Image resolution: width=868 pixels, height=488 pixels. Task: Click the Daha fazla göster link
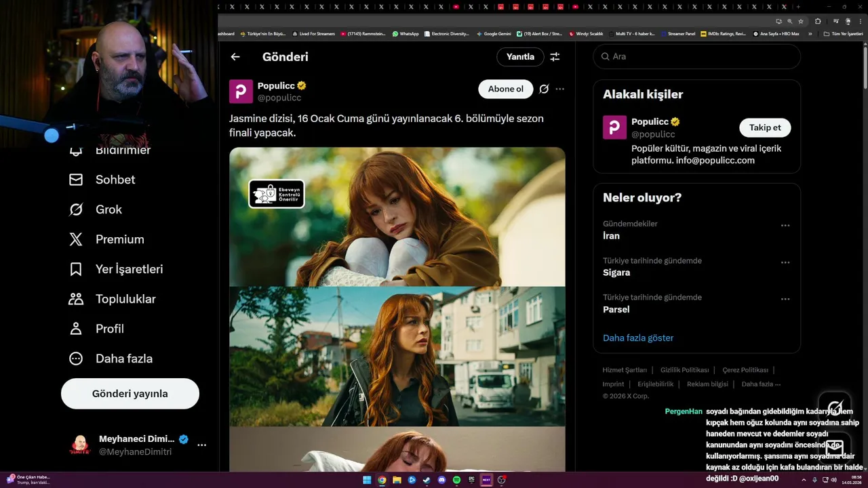638,338
